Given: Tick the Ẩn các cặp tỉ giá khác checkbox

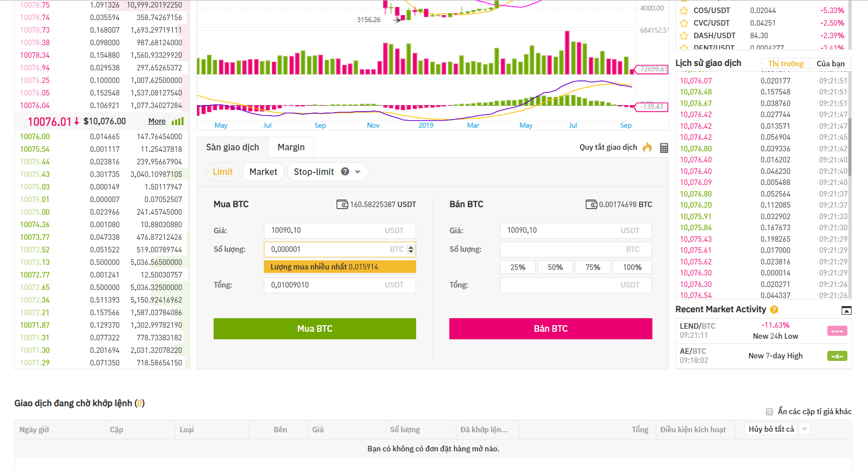Looking at the screenshot, I should tap(769, 412).
